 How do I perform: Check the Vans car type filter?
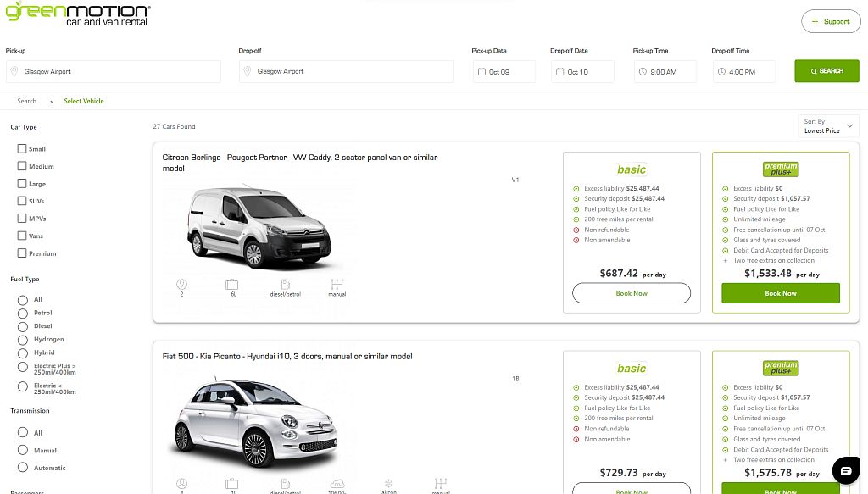(x=21, y=236)
